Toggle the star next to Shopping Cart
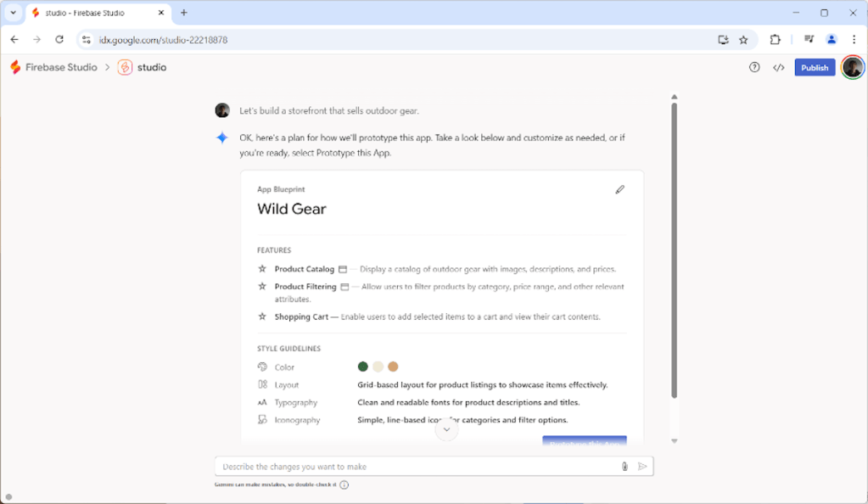The width and height of the screenshot is (868, 504). tap(262, 316)
